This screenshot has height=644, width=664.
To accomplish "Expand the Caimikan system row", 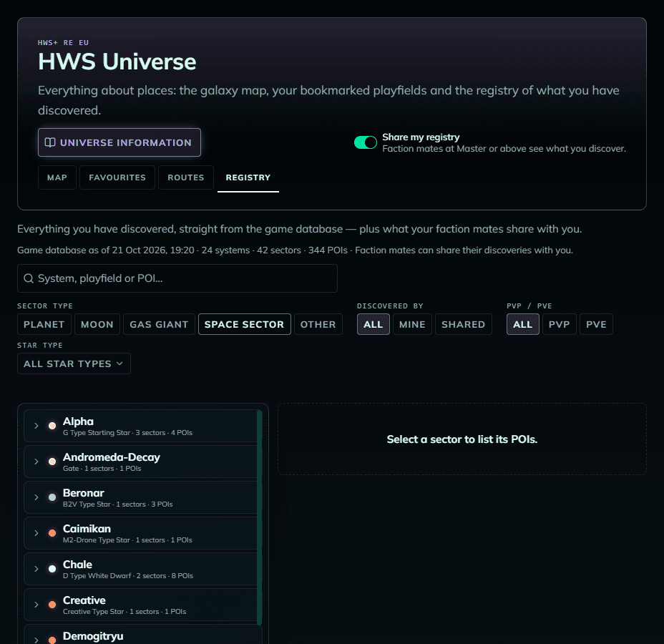I will point(36,533).
